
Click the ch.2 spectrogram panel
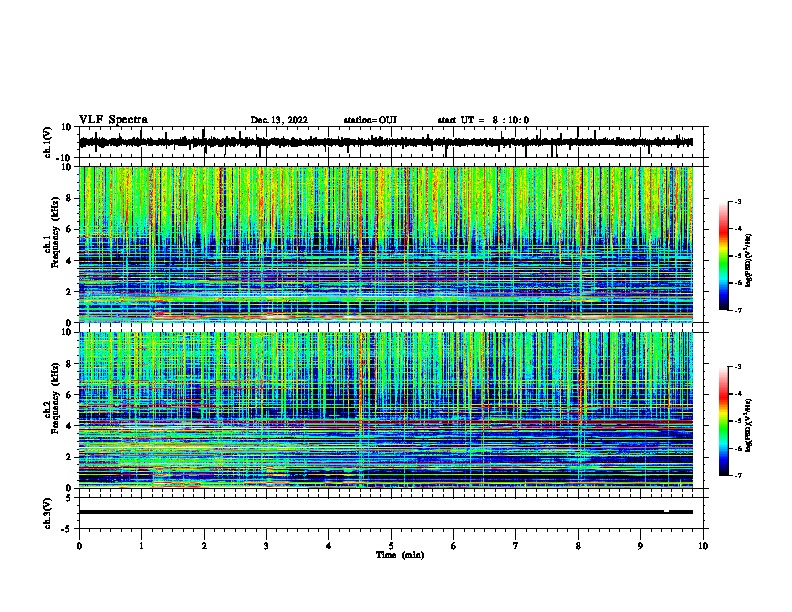(386, 410)
